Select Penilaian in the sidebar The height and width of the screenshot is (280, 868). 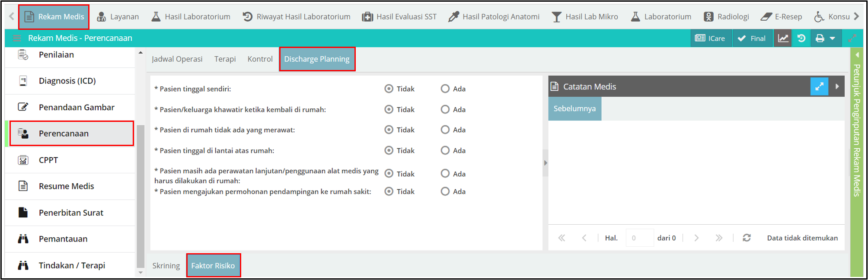70,55
